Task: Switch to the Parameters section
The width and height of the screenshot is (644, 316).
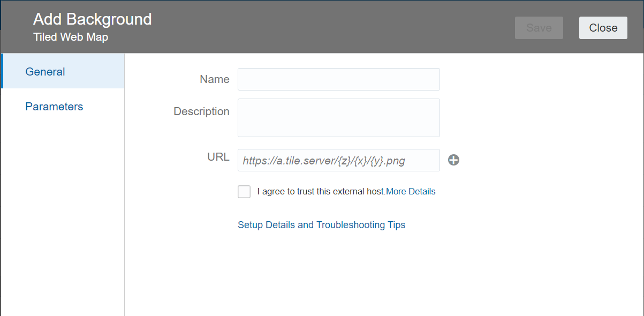Action: [54, 106]
